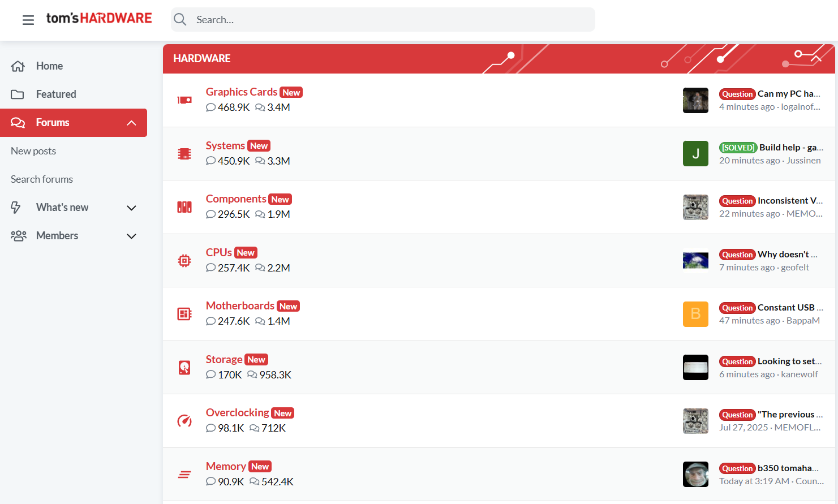This screenshot has height=504, width=838.
Task: Open avatar of latest Graphics Cards poster
Action: [695, 100]
